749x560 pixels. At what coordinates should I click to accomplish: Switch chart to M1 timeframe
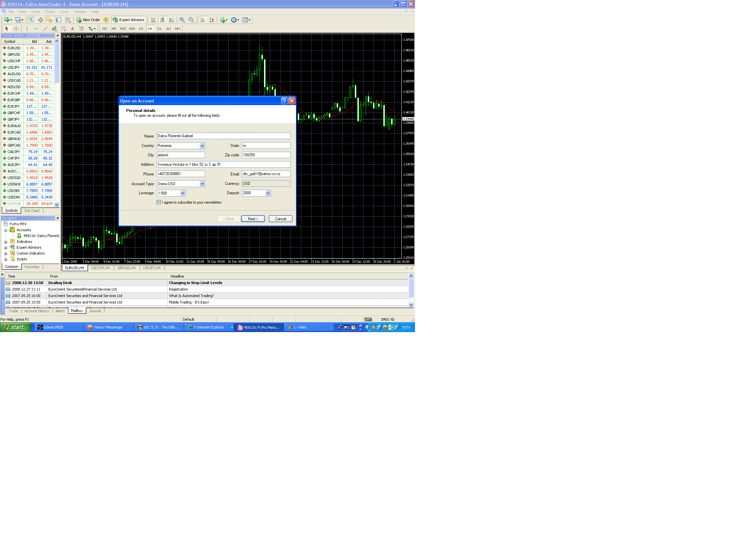point(105,29)
